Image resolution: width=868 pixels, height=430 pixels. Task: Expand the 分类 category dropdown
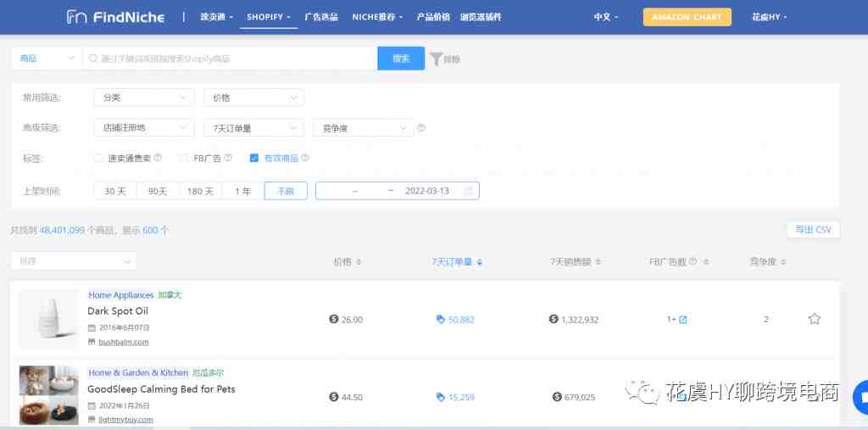pyautogui.click(x=143, y=98)
